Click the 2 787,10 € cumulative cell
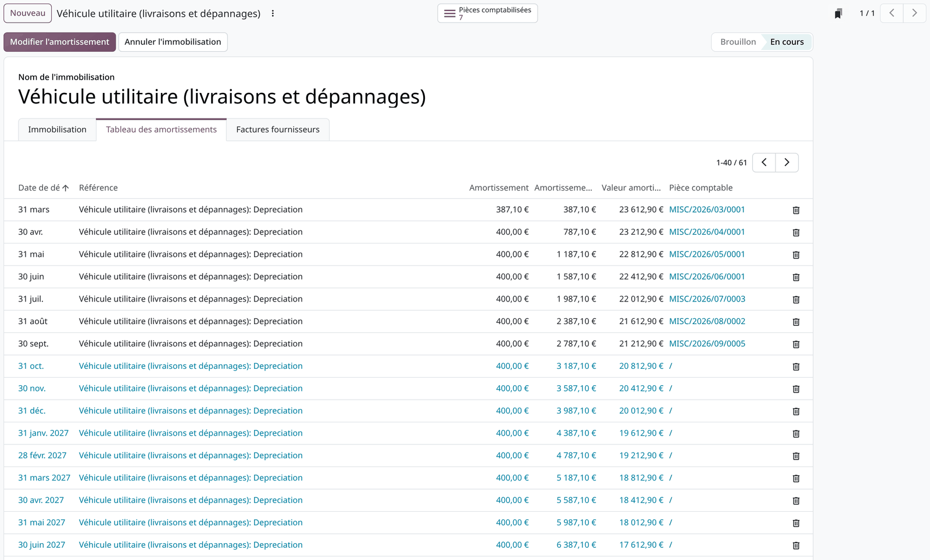The height and width of the screenshot is (560, 930). tap(576, 344)
